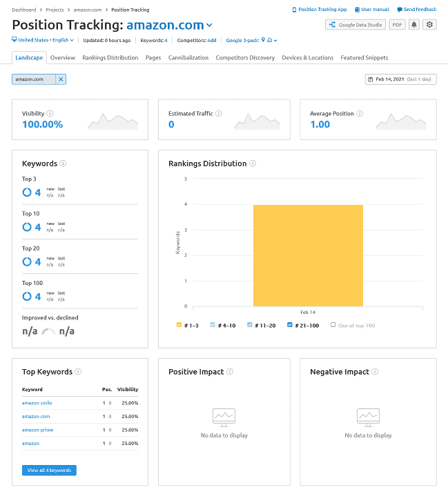448x494 pixels.
Task: Click the 100.00% visibility value
Action: 42,124
